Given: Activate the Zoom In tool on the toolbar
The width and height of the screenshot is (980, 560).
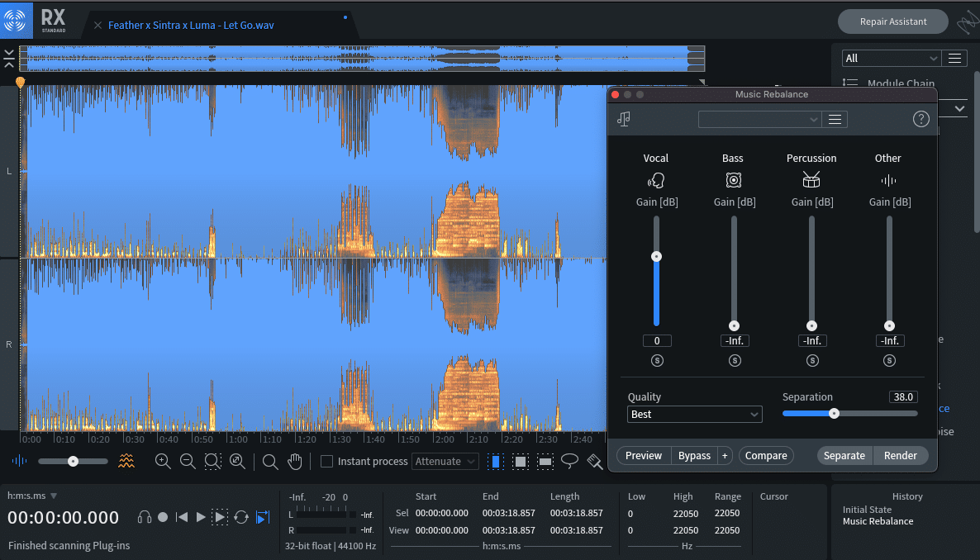Looking at the screenshot, I should [x=163, y=461].
